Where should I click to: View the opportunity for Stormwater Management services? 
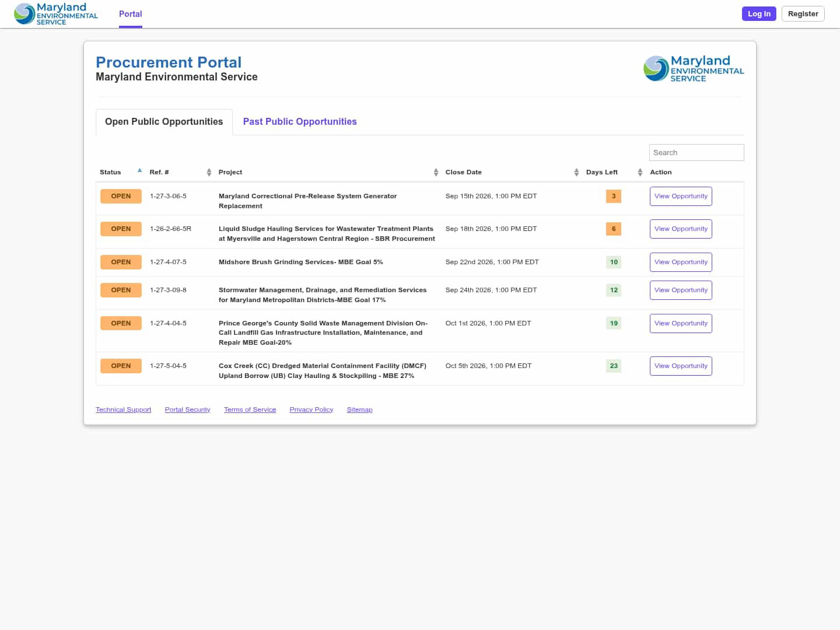681,290
